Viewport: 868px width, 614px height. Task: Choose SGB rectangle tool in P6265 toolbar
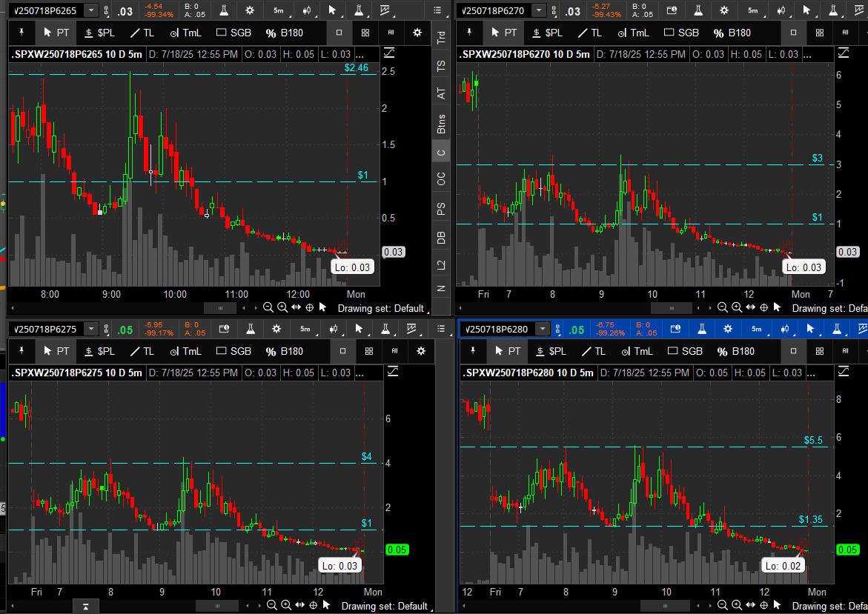tap(233, 33)
